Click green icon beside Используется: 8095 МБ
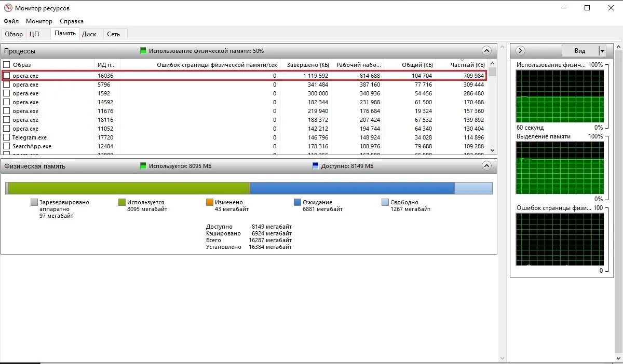 pyautogui.click(x=143, y=166)
